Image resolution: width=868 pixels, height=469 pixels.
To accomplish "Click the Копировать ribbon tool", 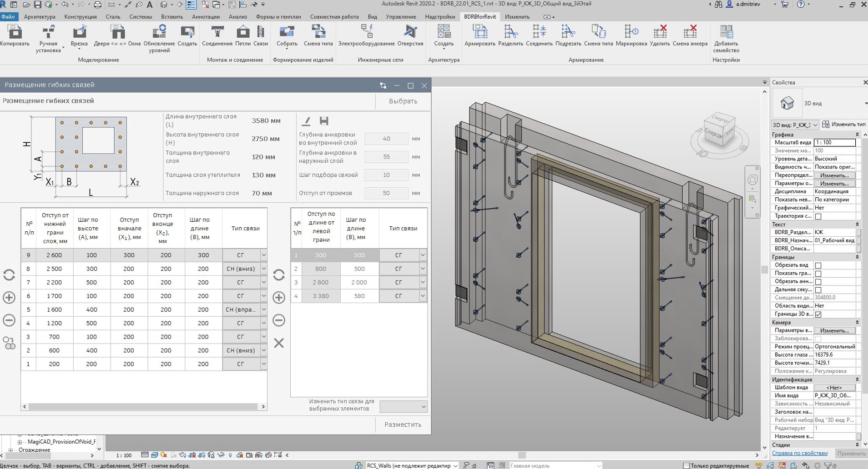I will (15, 35).
